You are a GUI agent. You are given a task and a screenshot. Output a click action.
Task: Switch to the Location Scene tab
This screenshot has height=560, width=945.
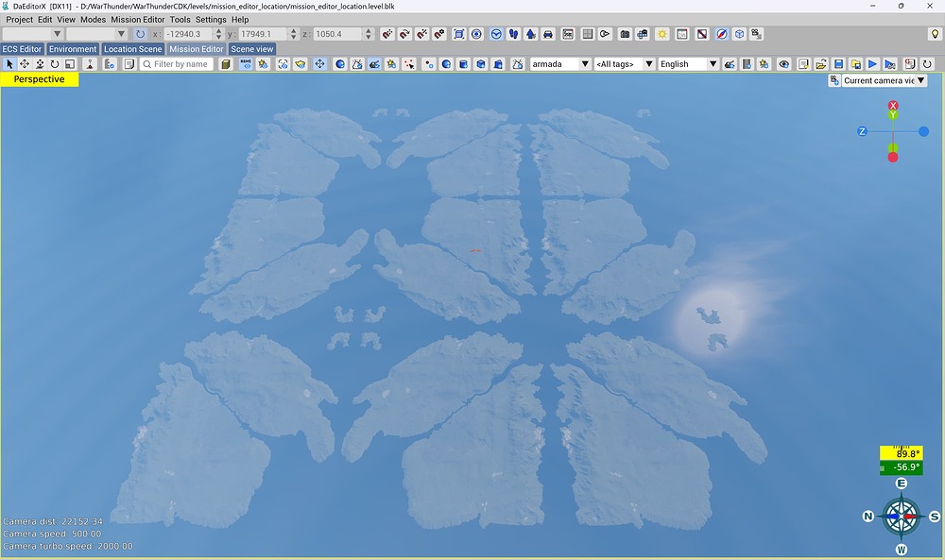click(132, 49)
